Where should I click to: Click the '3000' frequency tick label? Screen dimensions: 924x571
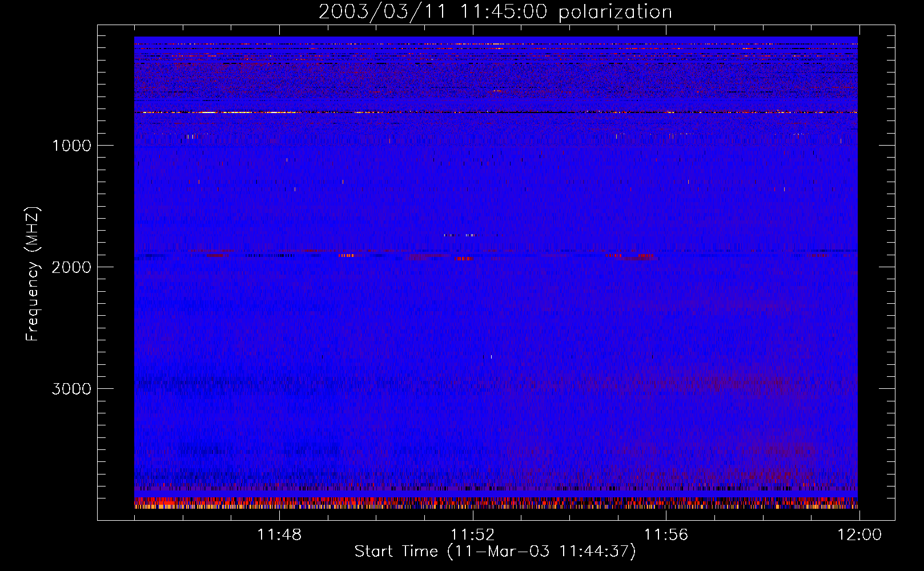[71, 389]
